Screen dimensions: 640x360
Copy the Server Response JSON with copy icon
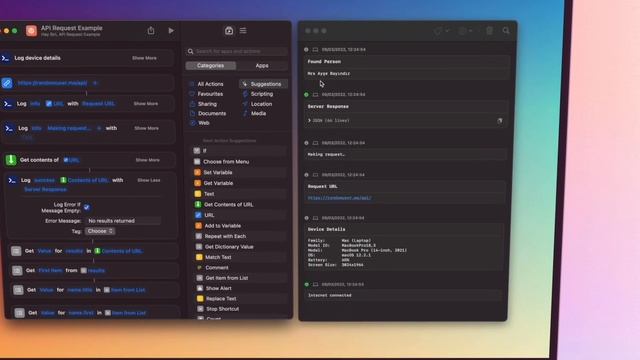(500, 121)
